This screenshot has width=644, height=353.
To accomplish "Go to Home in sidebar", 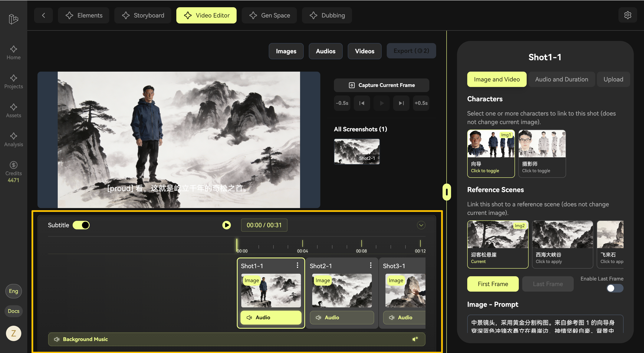I will click(13, 53).
